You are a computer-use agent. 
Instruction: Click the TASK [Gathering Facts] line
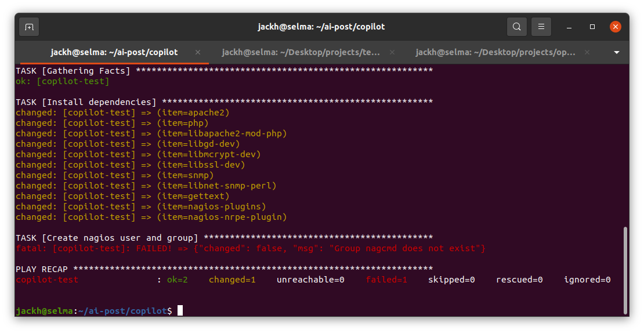click(225, 71)
